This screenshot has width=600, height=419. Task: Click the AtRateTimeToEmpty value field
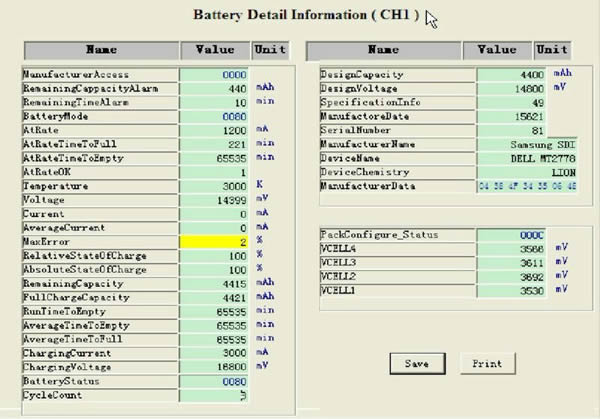pyautogui.click(x=214, y=158)
